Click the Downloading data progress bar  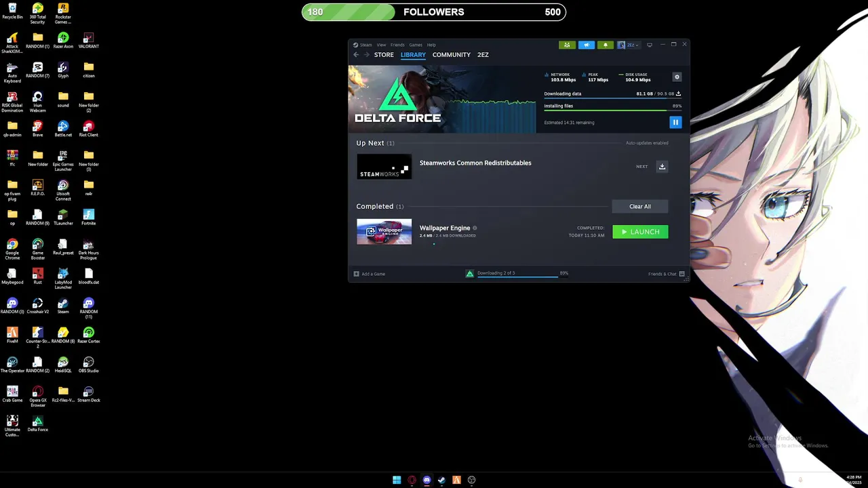click(612, 98)
